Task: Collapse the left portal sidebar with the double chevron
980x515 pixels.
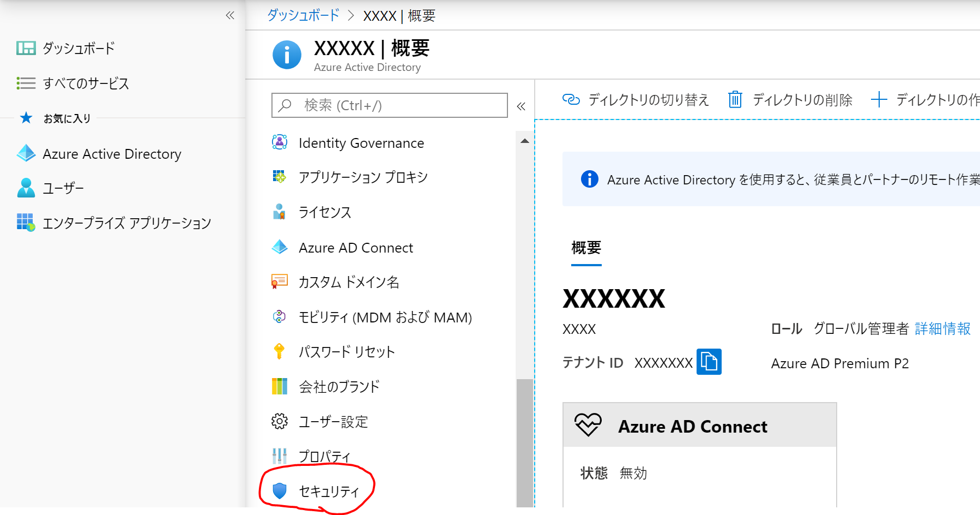Action: [x=230, y=15]
